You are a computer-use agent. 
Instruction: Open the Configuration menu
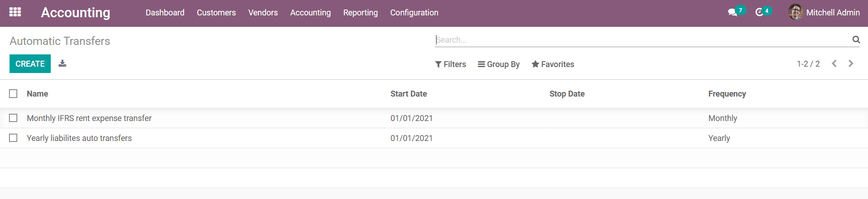[414, 13]
